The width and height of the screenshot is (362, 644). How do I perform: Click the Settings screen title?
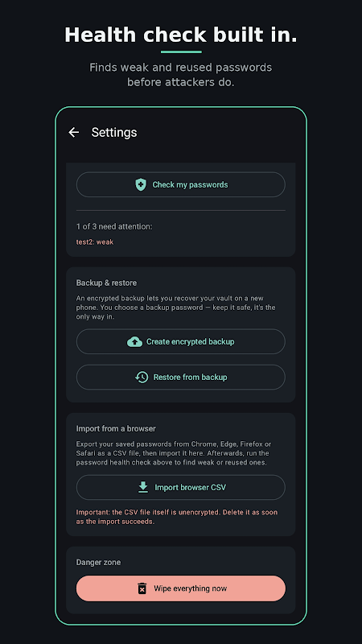point(114,132)
